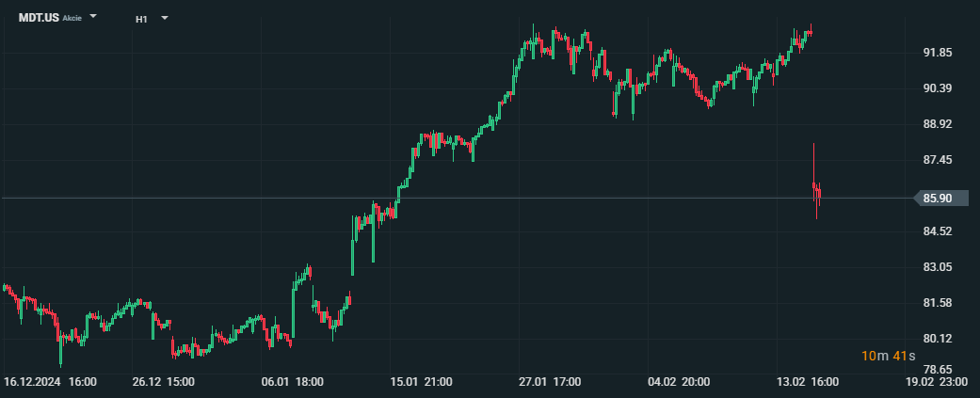Click the 88.92 price axis label
The width and height of the screenshot is (980, 398).
(938, 123)
